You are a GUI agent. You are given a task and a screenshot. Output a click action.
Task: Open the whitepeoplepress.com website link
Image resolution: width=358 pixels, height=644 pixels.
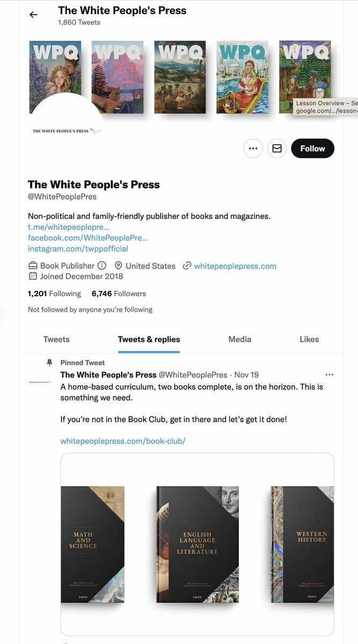click(235, 266)
